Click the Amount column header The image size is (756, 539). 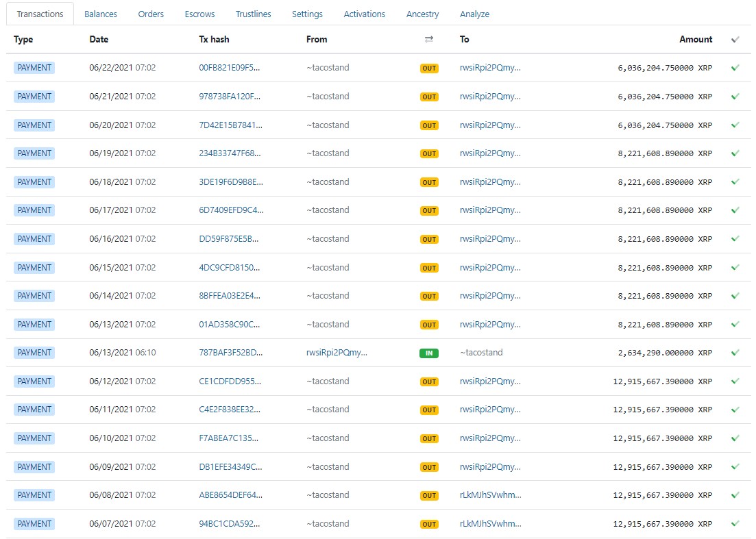696,39
